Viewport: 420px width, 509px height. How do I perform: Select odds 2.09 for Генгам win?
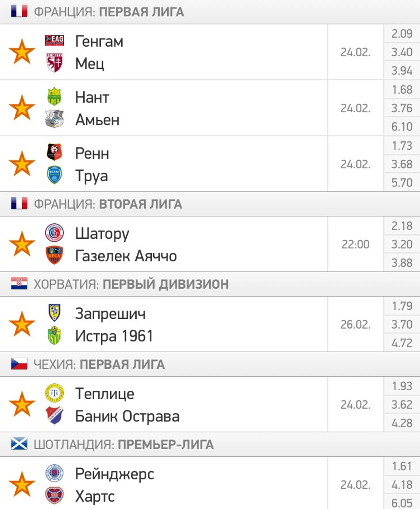pos(402,34)
